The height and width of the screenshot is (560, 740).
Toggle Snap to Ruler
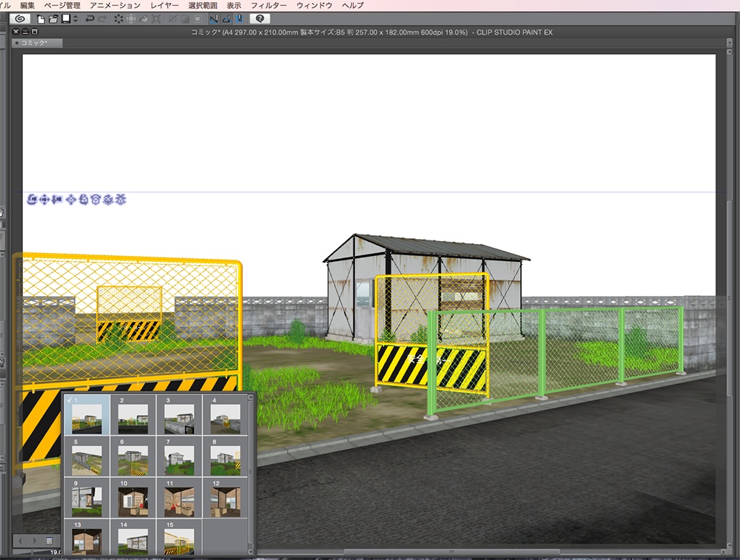(214, 19)
